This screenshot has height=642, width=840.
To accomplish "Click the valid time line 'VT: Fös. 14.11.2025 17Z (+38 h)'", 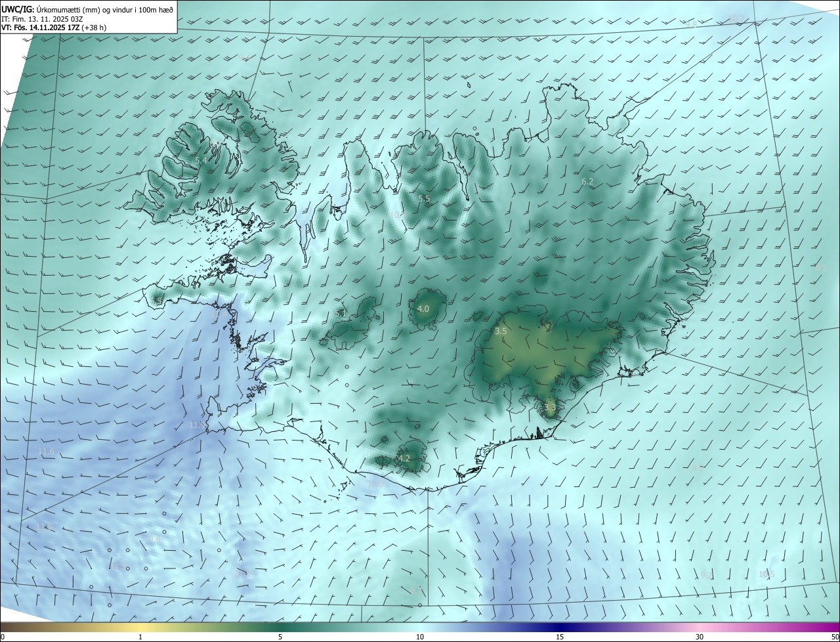I will pos(54,28).
